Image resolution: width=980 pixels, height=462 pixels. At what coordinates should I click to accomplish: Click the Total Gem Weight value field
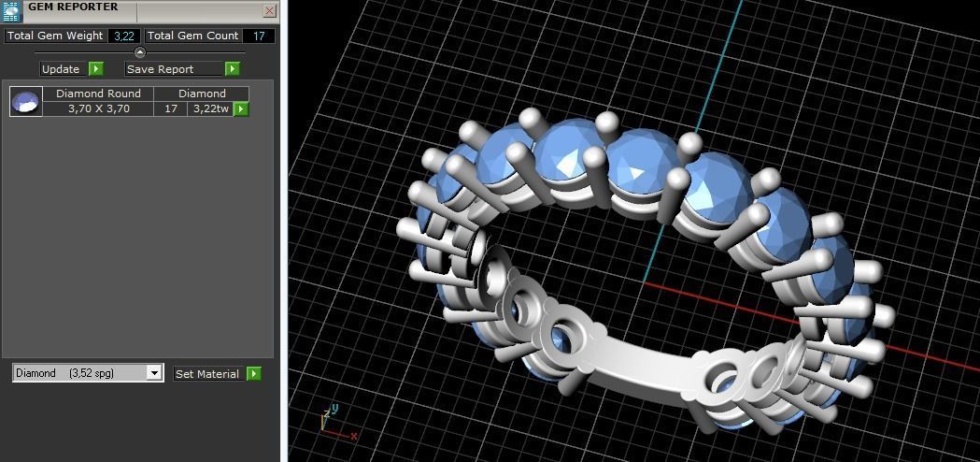click(x=123, y=36)
